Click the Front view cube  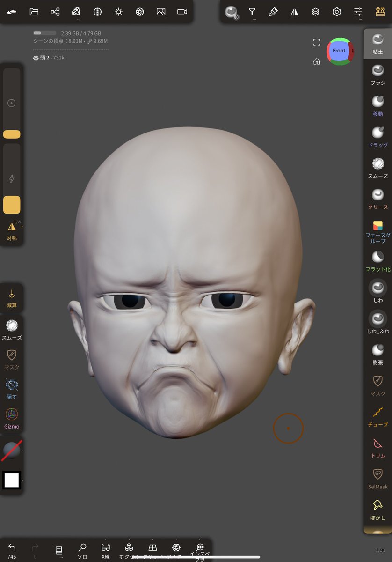click(340, 51)
